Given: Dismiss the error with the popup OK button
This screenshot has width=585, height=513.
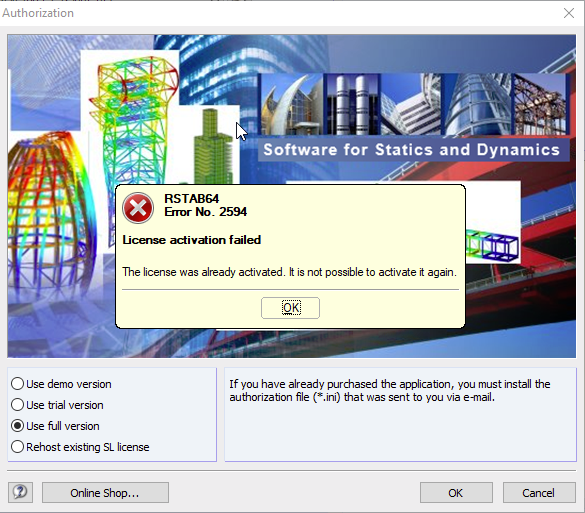Looking at the screenshot, I should (x=290, y=308).
